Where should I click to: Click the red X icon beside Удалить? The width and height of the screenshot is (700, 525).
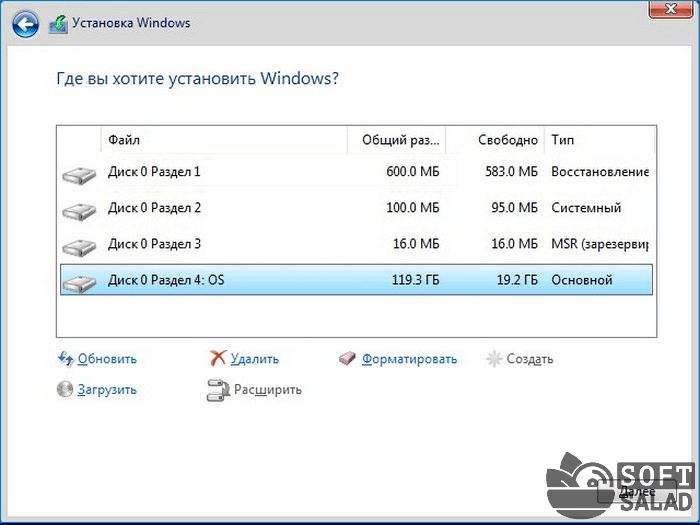pyautogui.click(x=218, y=358)
